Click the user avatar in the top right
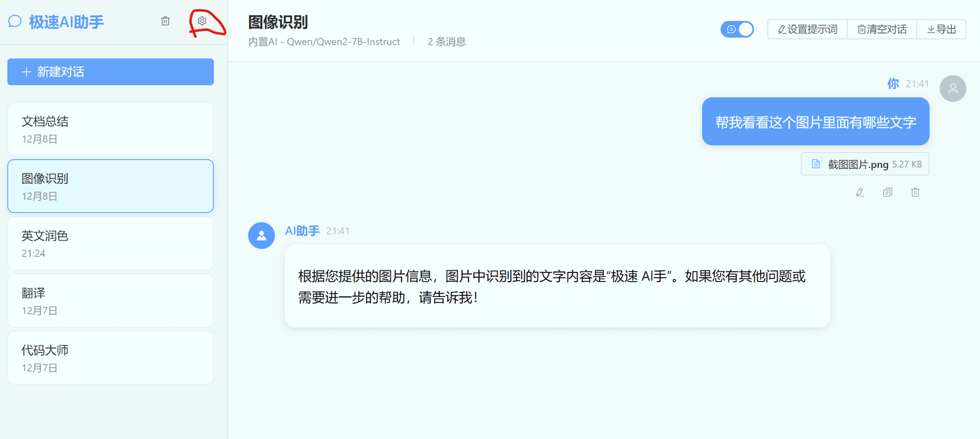Screen dimensions: 980x439 tap(953, 88)
